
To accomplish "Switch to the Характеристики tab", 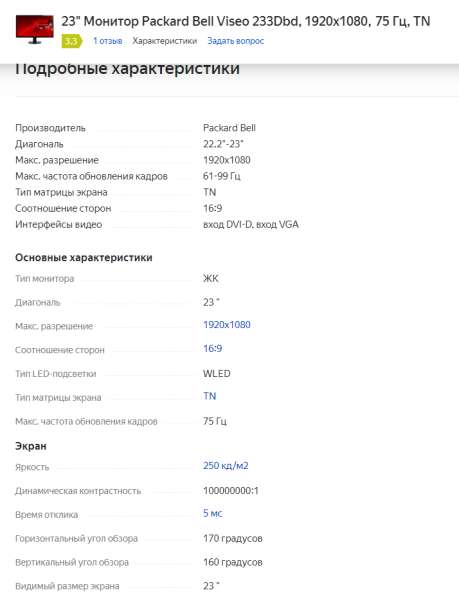I will [164, 41].
